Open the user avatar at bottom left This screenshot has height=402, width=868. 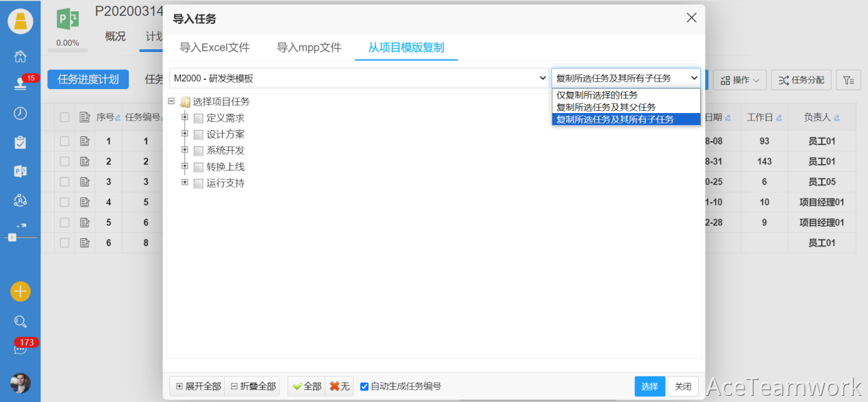coord(21,383)
